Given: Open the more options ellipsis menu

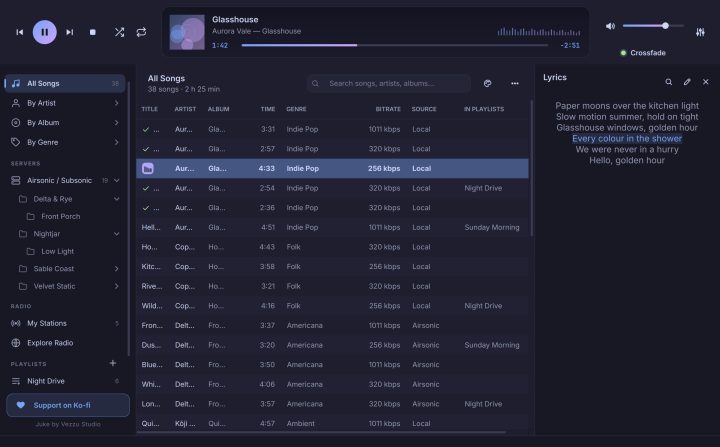Looking at the screenshot, I should coord(515,83).
